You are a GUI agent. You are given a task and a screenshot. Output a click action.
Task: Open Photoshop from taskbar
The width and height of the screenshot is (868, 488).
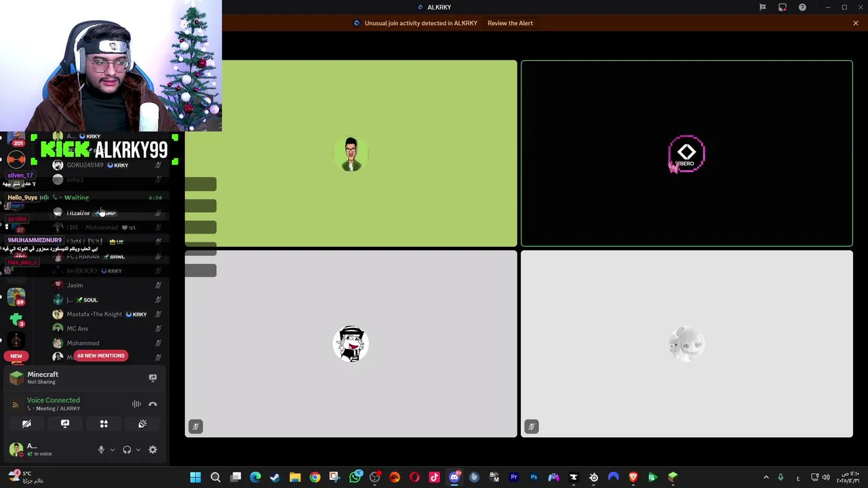[x=534, y=478]
